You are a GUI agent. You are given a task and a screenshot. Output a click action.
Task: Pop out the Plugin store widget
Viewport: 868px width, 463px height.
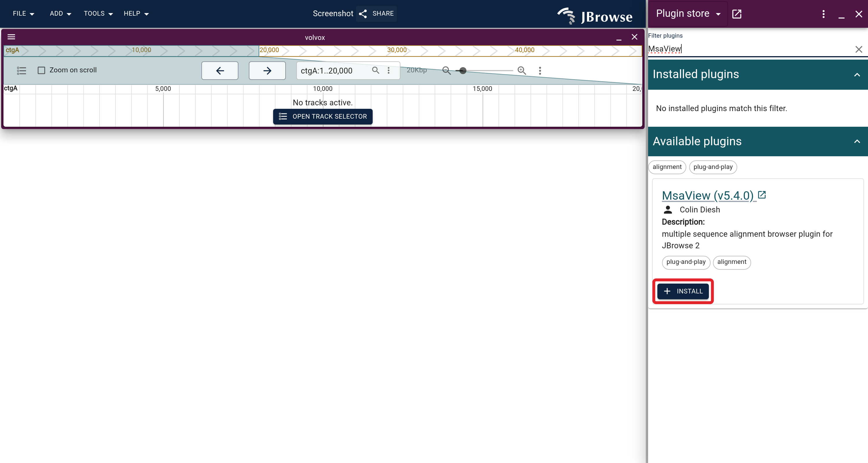coord(737,14)
